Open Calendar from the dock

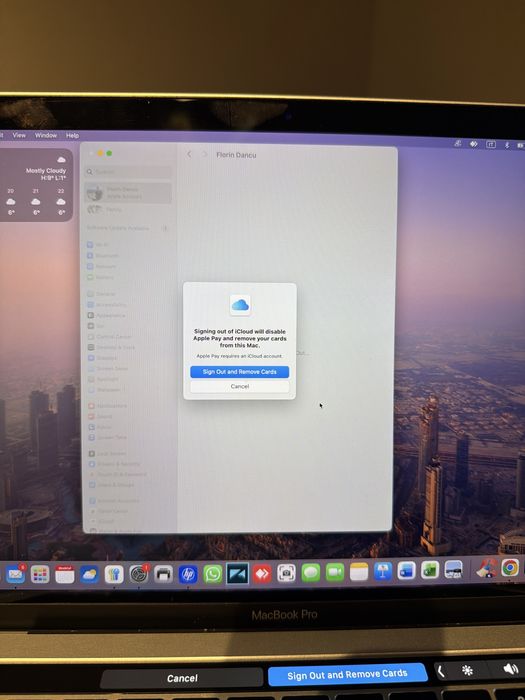[x=65, y=574]
